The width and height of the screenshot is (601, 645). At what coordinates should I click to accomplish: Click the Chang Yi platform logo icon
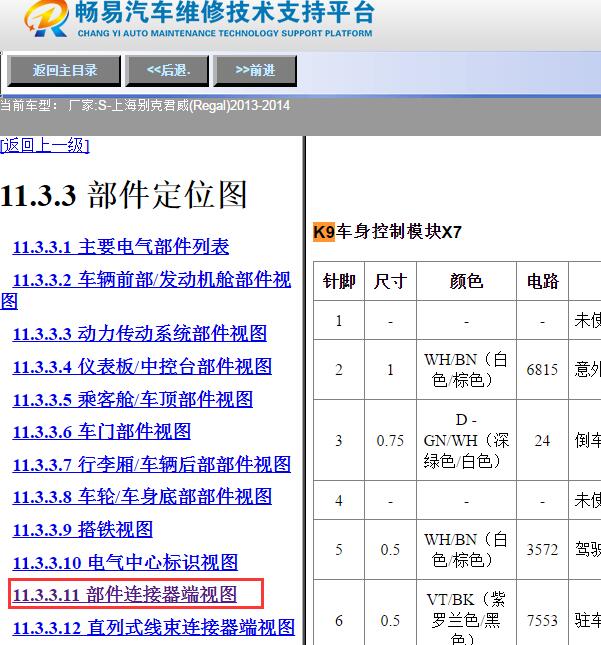coord(46,19)
